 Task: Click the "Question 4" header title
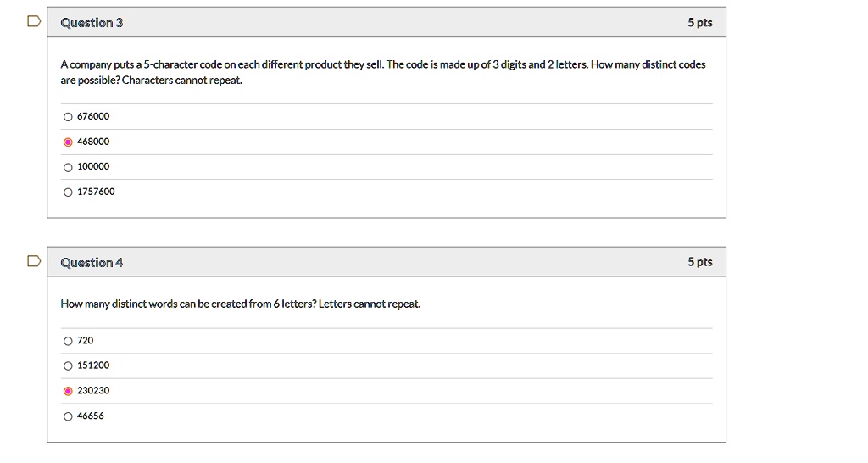[92, 263]
